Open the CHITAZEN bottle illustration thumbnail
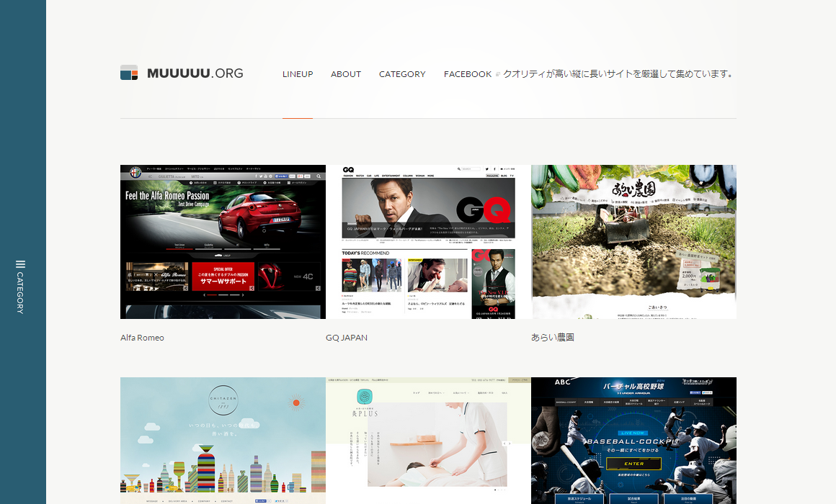This screenshot has height=504, width=836. click(x=223, y=441)
